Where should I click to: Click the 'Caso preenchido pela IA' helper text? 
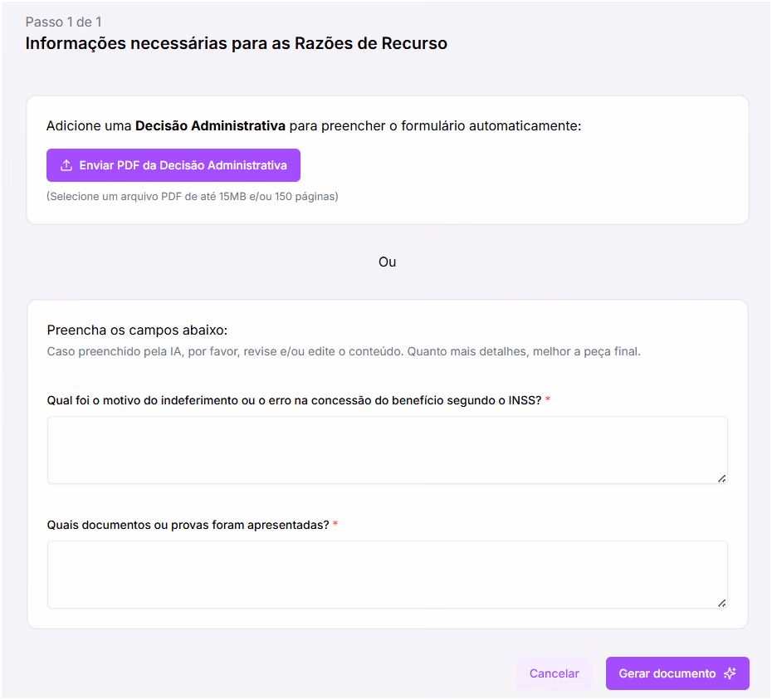coord(344,352)
